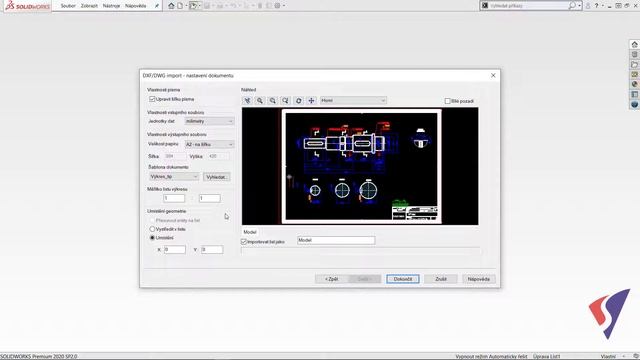Open View Palette tab in task pane
640x360 pixels.
click(x=634, y=74)
